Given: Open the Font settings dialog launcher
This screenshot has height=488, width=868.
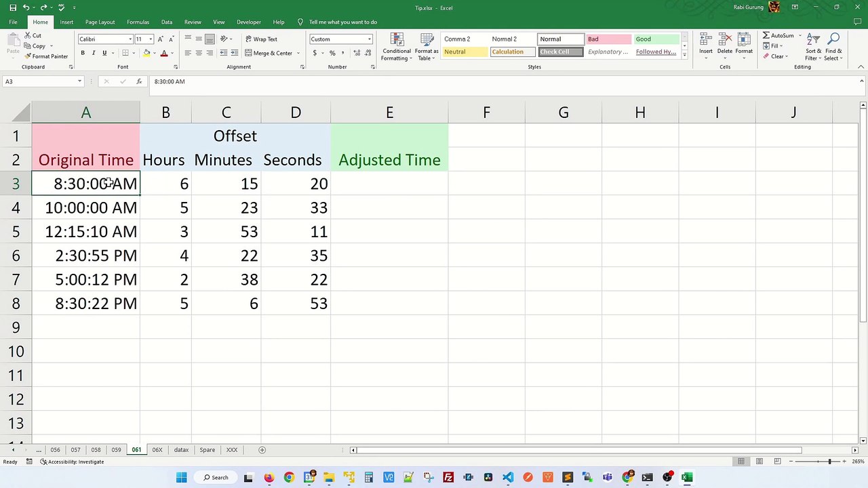Looking at the screenshot, I should [176, 67].
